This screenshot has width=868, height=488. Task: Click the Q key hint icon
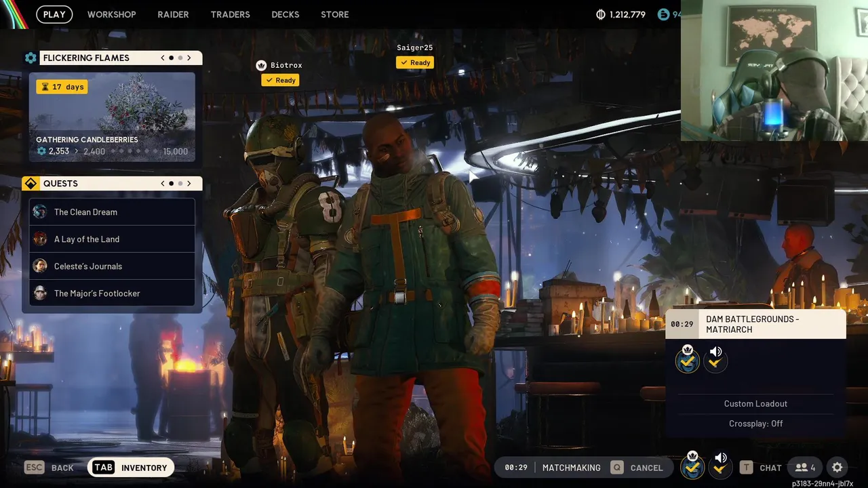(x=616, y=468)
